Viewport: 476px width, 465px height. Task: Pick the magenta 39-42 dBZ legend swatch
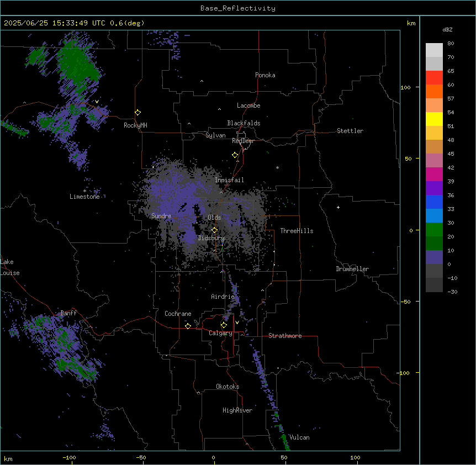coord(434,174)
